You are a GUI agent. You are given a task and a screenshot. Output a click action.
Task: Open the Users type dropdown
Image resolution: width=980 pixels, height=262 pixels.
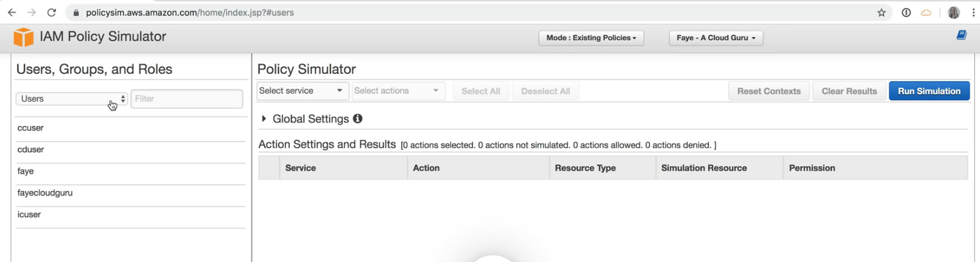pyautogui.click(x=72, y=99)
